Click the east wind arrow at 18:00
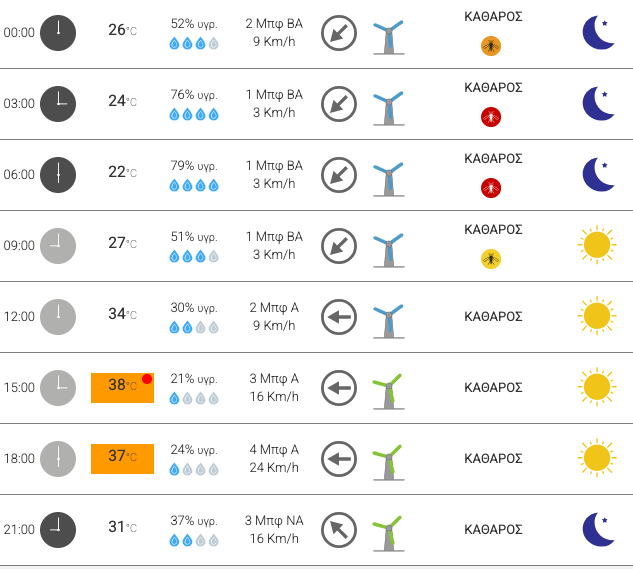This screenshot has width=633, height=569. coord(339,459)
